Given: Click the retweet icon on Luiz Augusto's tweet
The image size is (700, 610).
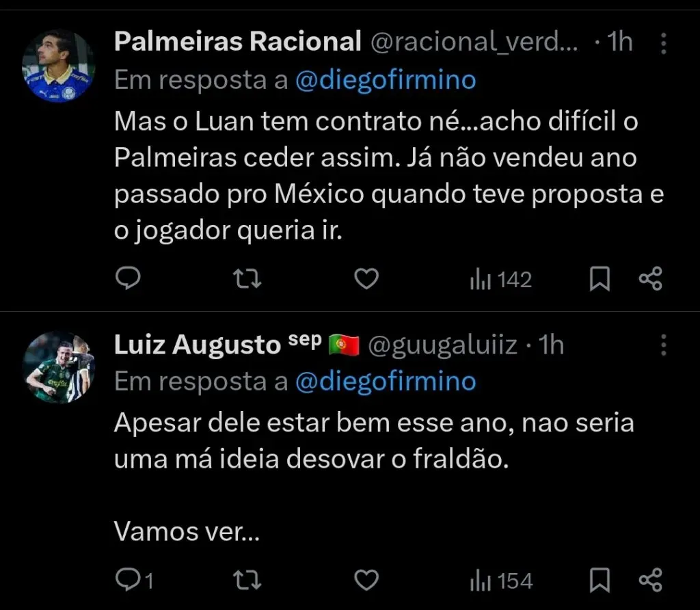Looking at the screenshot, I should point(246,580).
